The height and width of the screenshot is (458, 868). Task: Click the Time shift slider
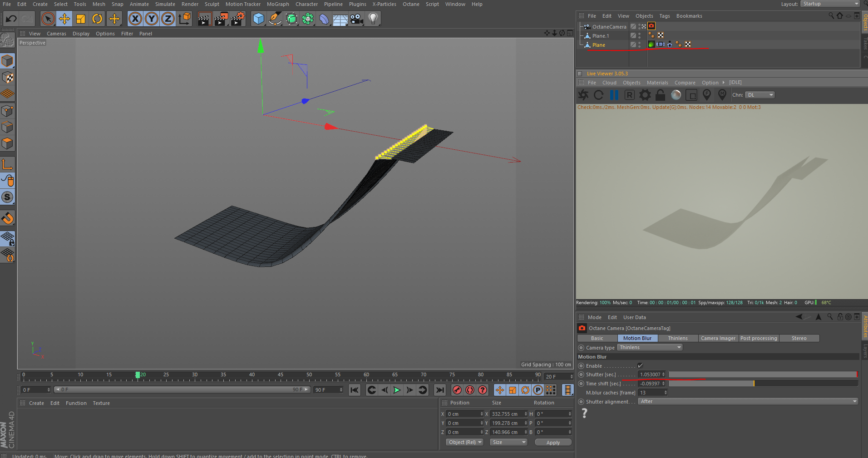pyautogui.click(x=763, y=384)
